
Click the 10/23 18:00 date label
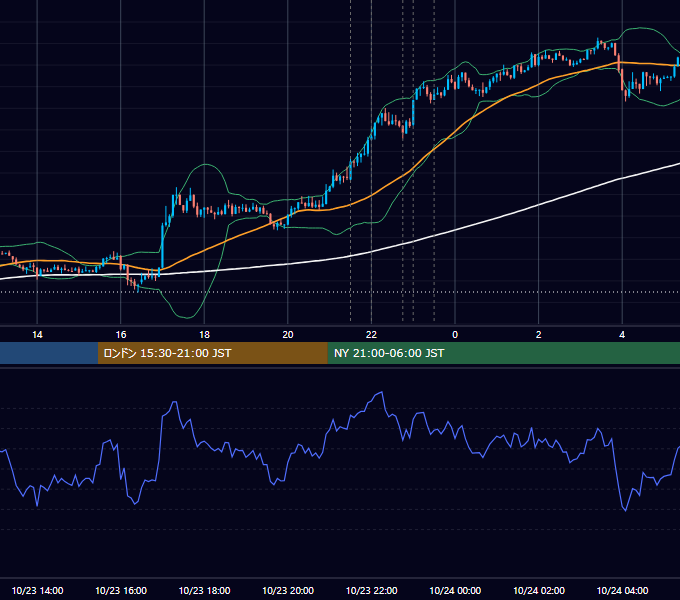pyautogui.click(x=204, y=590)
